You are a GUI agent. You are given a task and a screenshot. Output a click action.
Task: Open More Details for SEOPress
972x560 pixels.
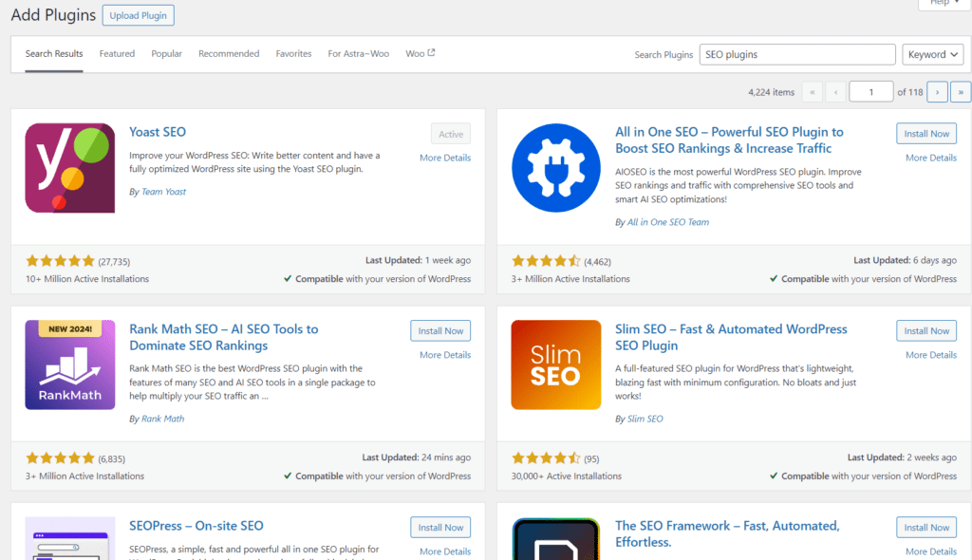pos(445,552)
